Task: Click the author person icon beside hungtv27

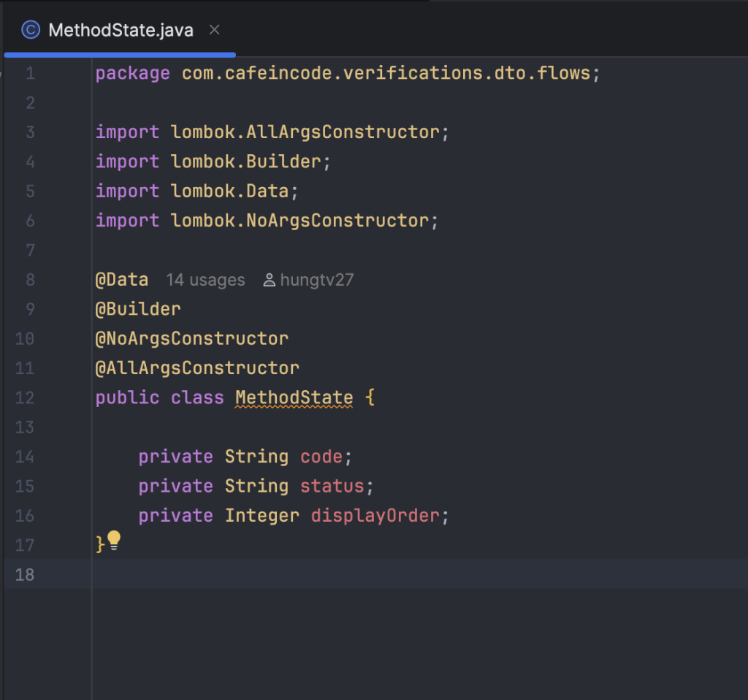Action: pos(269,280)
